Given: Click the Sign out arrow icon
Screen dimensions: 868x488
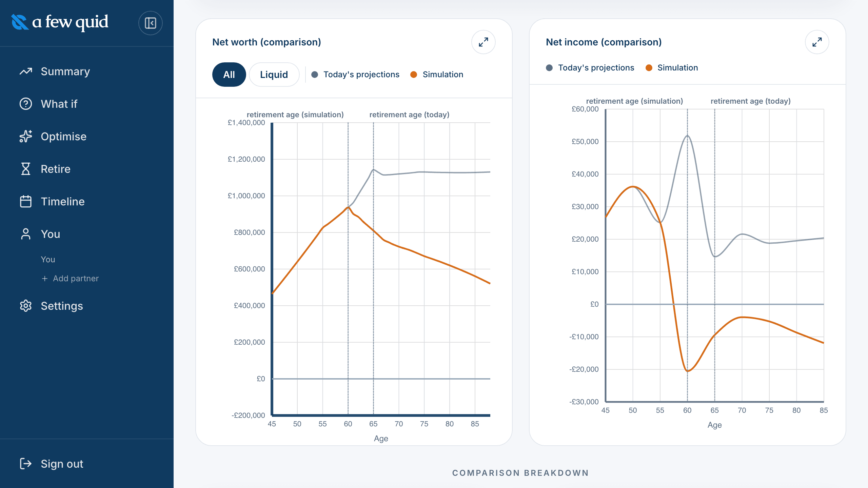Looking at the screenshot, I should coord(26,464).
